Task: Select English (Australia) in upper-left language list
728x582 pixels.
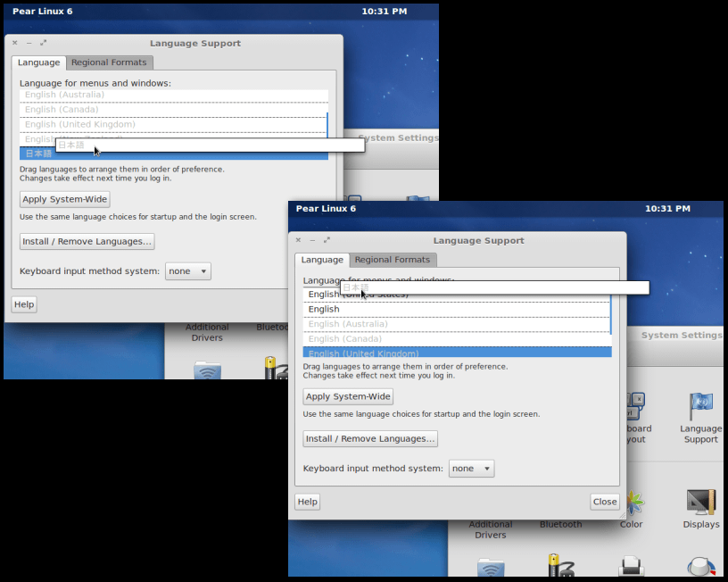Action: pos(174,95)
